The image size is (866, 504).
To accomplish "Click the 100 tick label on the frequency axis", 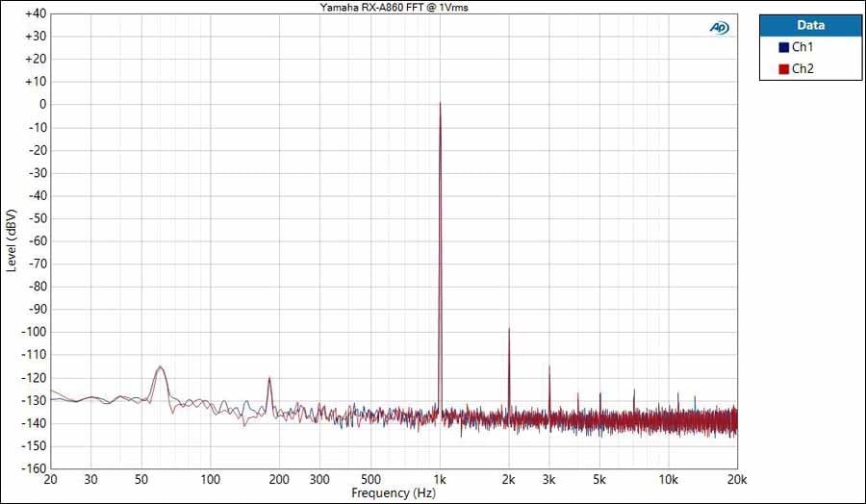I will point(211,479).
